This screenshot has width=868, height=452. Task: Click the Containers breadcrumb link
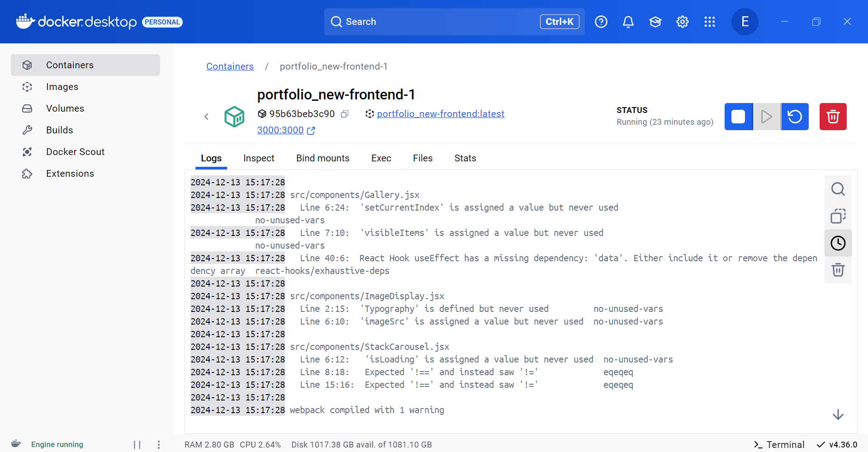click(230, 66)
